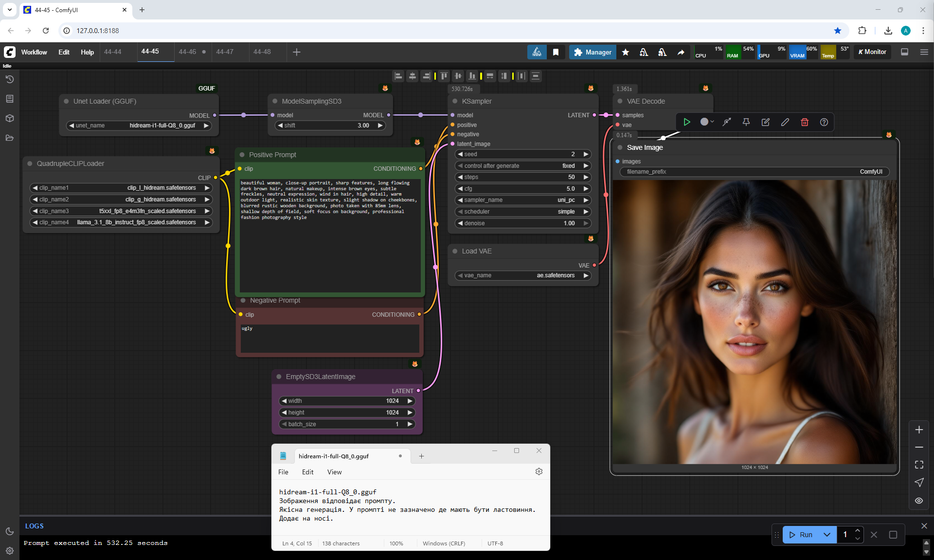Image resolution: width=934 pixels, height=560 pixels.
Task: Increase the steps value with right arrow
Action: tap(586, 177)
